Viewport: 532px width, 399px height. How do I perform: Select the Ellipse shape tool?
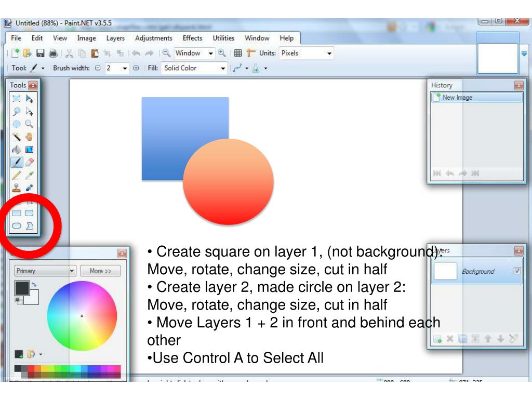[16, 226]
